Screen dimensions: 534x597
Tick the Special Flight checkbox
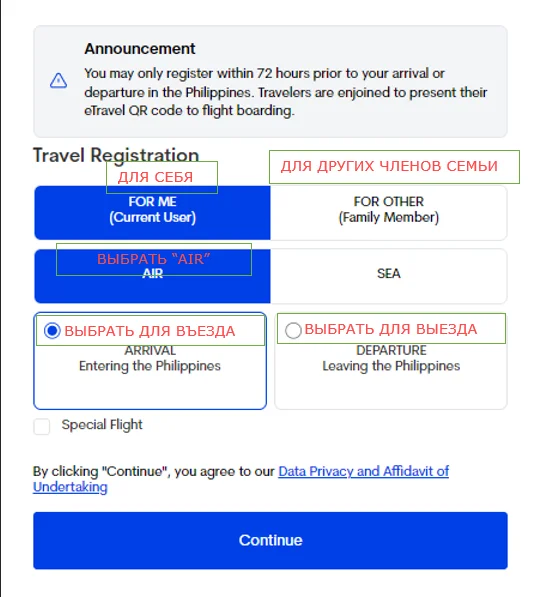click(41, 426)
